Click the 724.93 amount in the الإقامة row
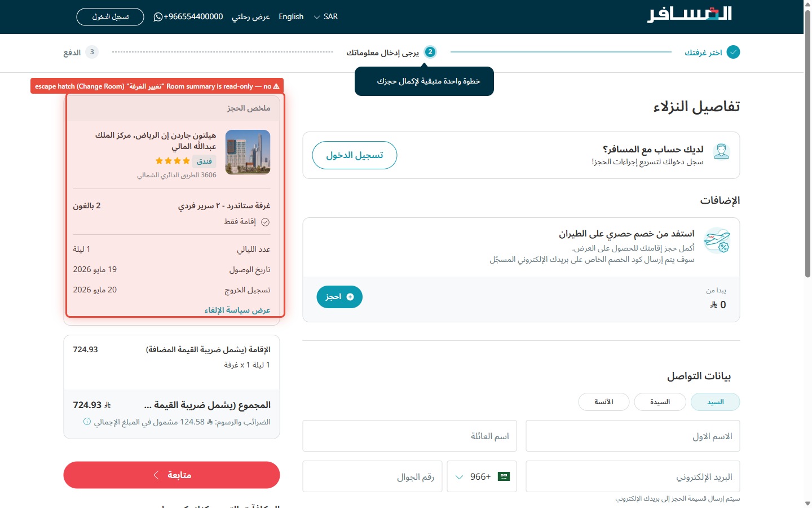 pyautogui.click(x=85, y=350)
